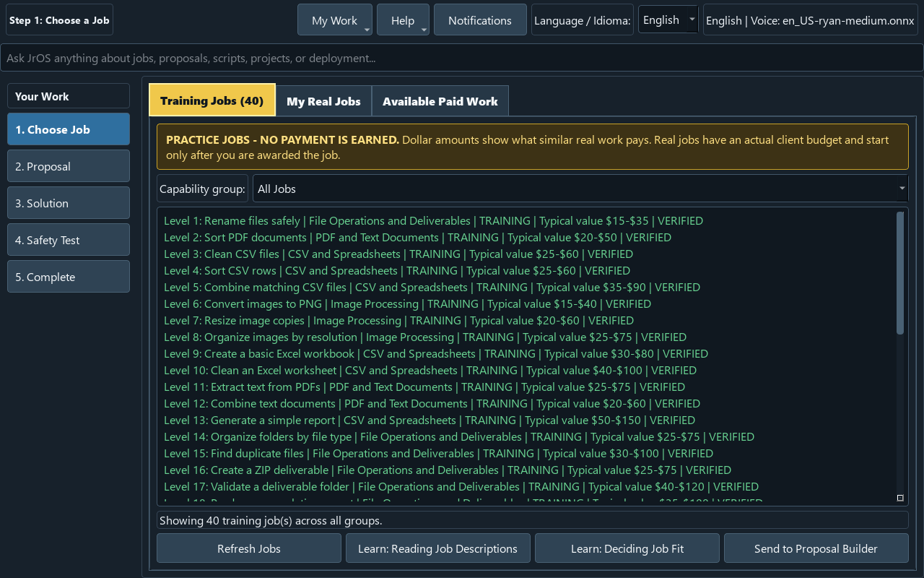Go to the 4. Safety Test step
The height and width of the screenshot is (578, 924).
click(x=69, y=240)
